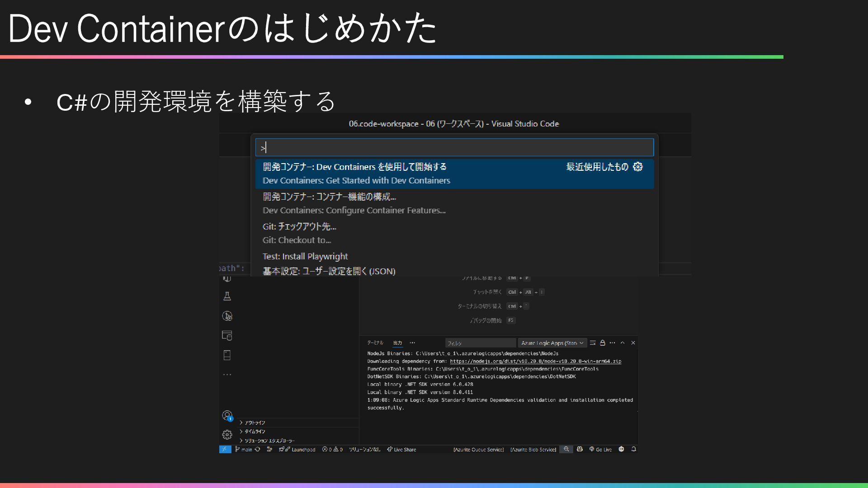
Task: Open problems via errors and warnings count
Action: point(332,449)
